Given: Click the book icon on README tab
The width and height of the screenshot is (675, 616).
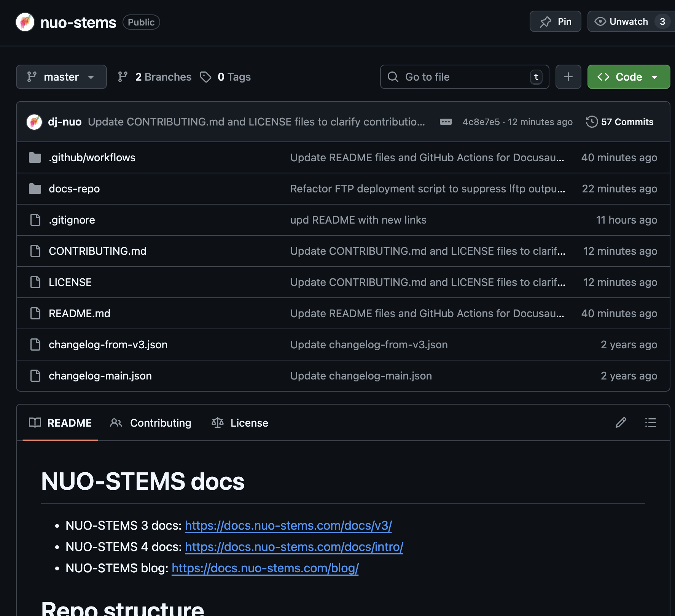Looking at the screenshot, I should [x=35, y=423].
